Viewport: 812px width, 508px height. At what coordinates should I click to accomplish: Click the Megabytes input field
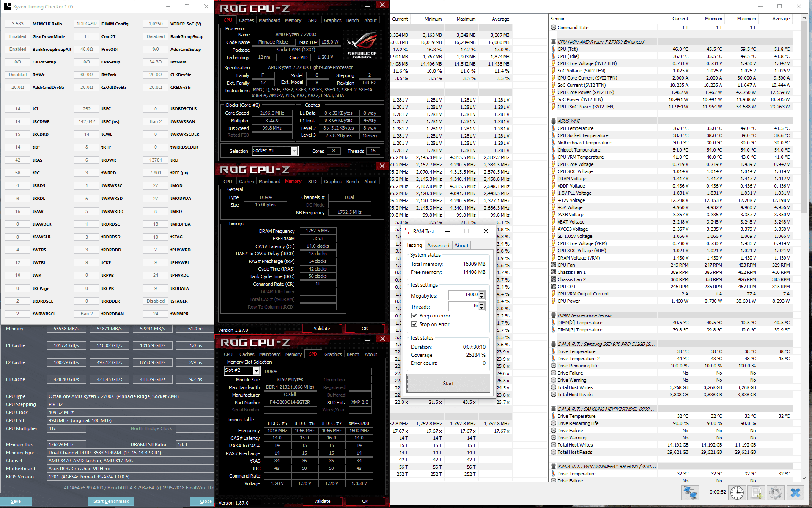click(464, 295)
